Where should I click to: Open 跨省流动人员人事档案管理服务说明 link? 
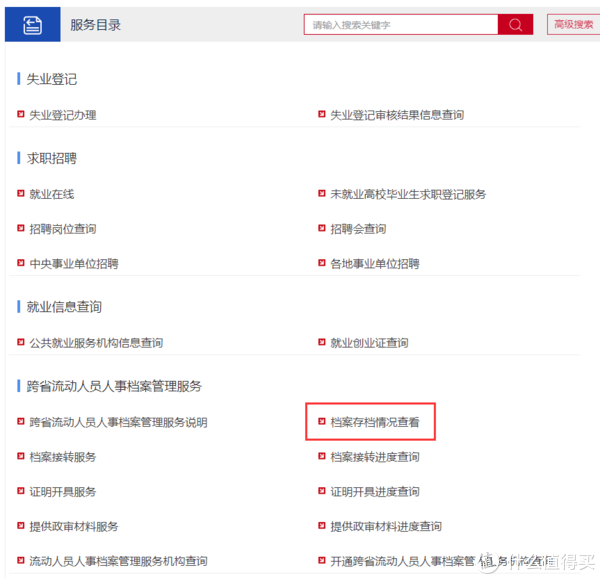pos(119,422)
